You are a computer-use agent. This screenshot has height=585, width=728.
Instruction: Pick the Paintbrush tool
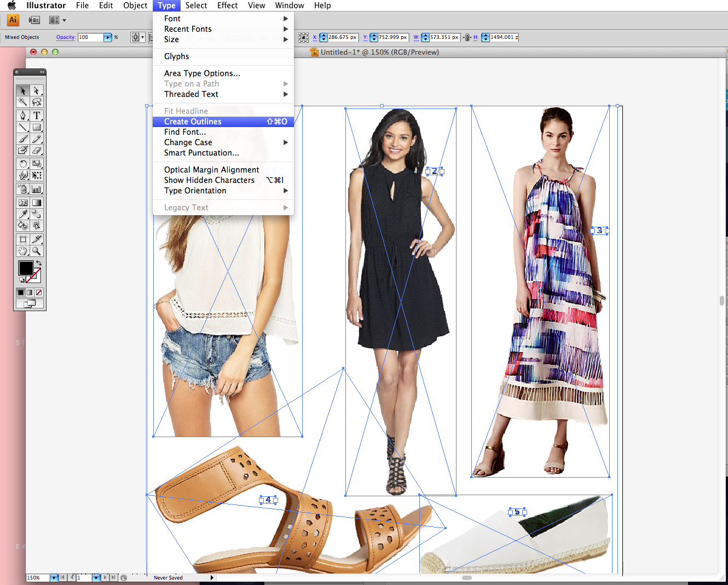click(x=23, y=139)
